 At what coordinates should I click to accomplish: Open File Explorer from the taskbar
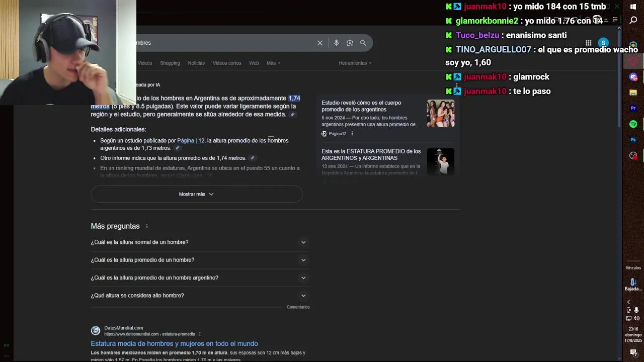click(633, 93)
